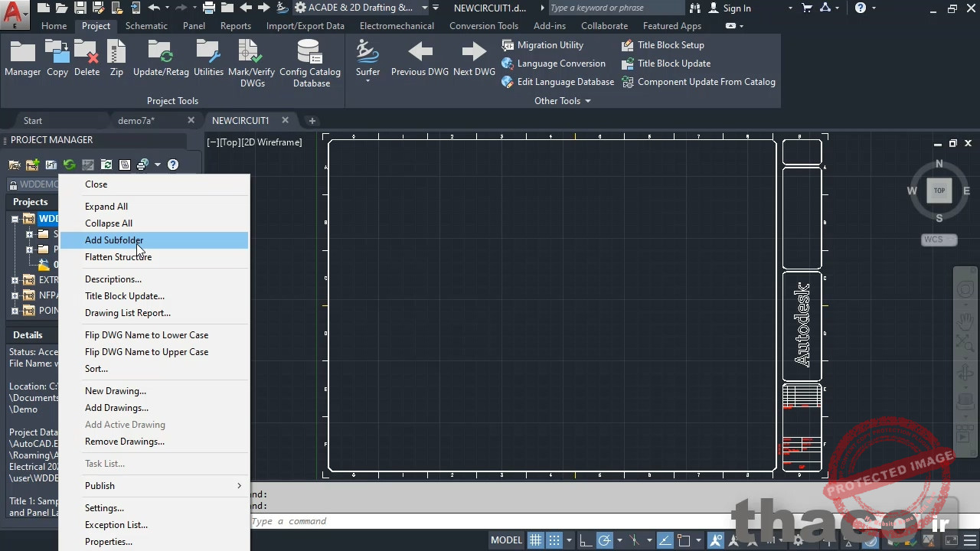Click the New Project icon in Project Manager
The height and width of the screenshot is (551, 980).
point(32,165)
